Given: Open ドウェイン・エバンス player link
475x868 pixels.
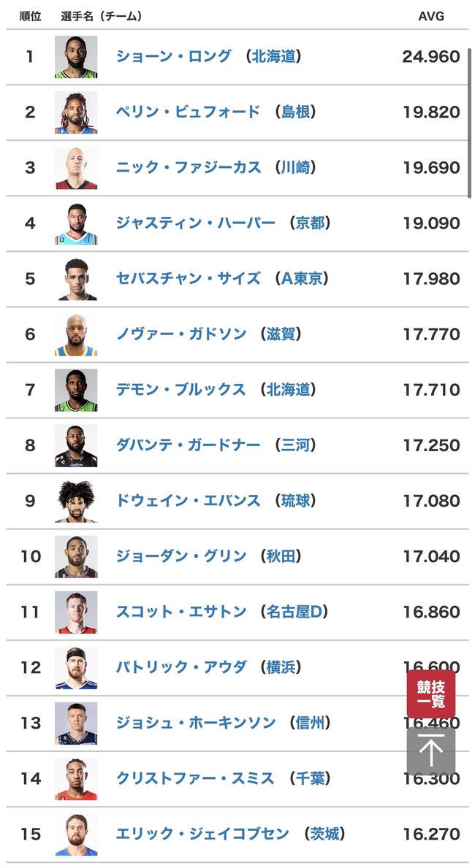Looking at the screenshot, I should point(188,500).
